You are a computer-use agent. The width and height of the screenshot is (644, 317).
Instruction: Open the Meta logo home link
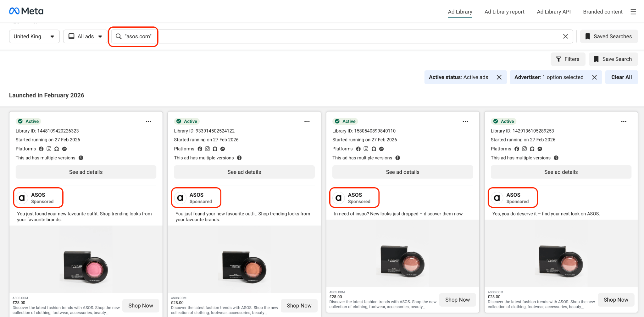click(x=26, y=11)
